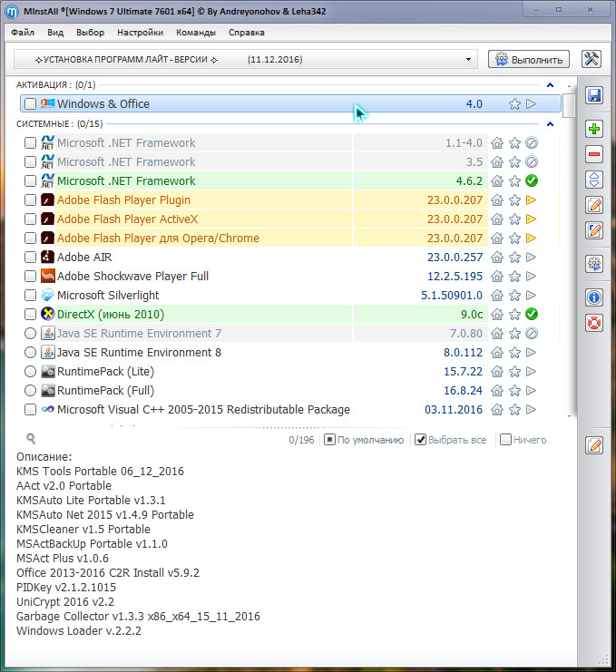Check Microsoft .NET Framework 4.6.2 checkbox
Screen dimensions: 616x672
click(31, 180)
